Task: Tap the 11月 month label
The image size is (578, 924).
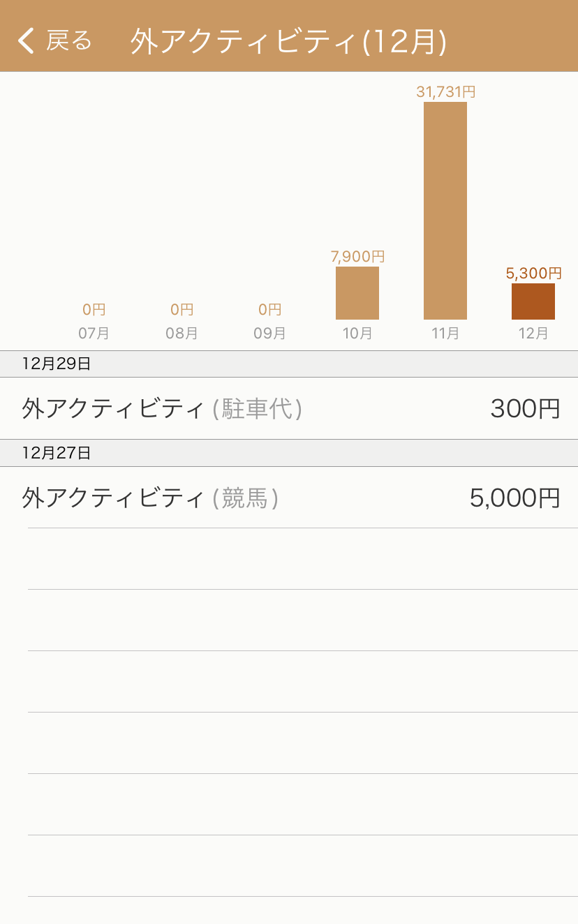Action: pos(445,334)
